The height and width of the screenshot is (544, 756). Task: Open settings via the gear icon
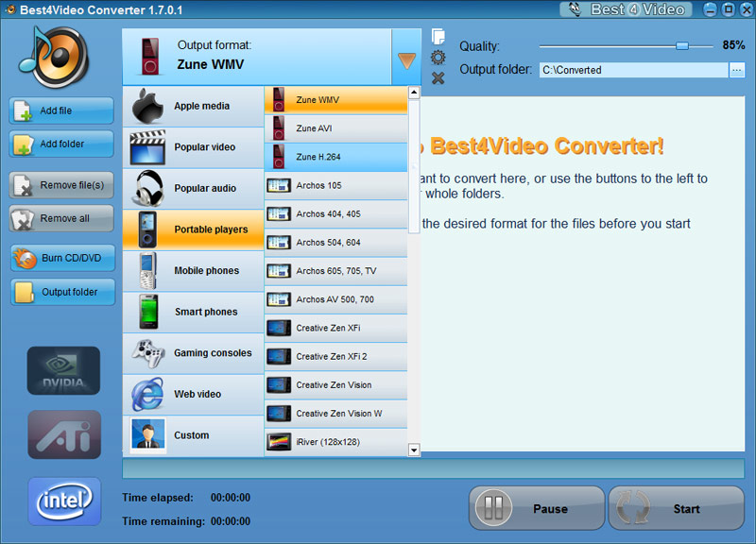[x=438, y=58]
